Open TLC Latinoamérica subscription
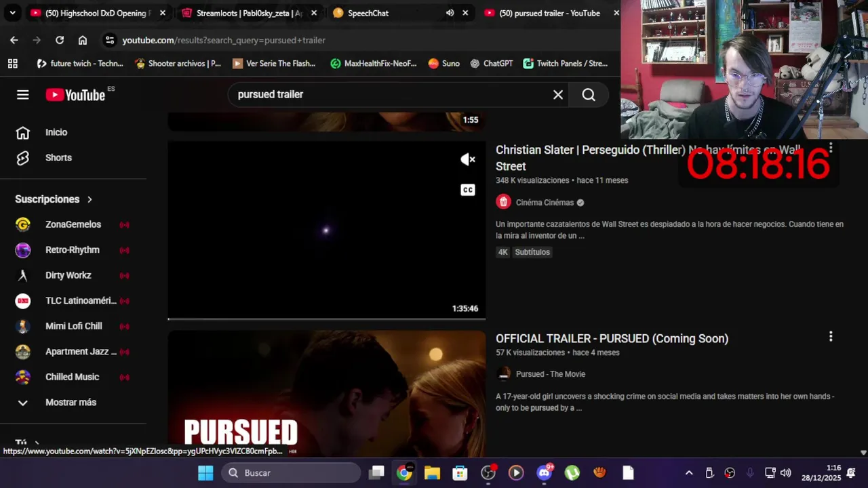This screenshot has width=868, height=488. pos(73,300)
